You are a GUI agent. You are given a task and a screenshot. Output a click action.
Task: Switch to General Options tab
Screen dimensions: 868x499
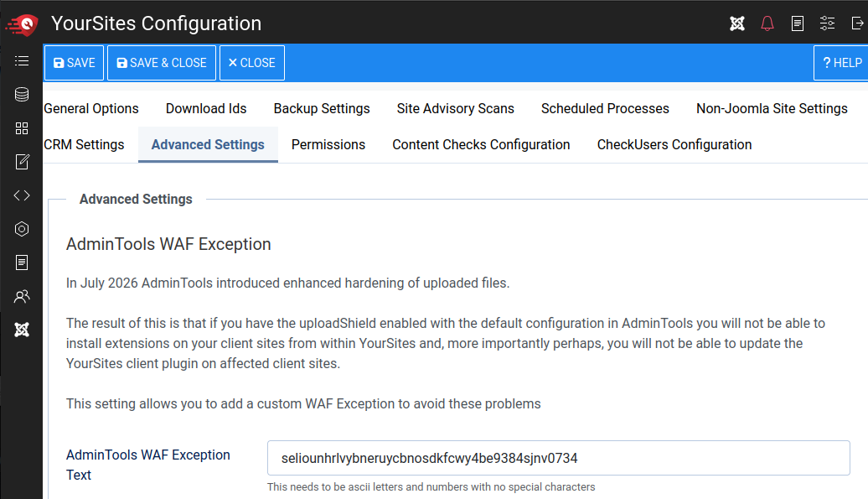coord(91,108)
